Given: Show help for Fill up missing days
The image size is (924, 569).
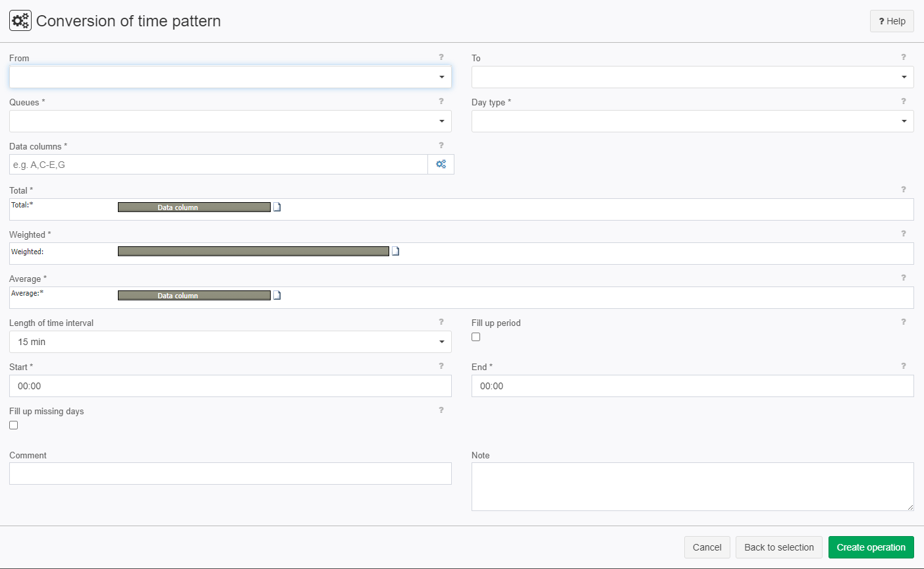Looking at the screenshot, I should [441, 410].
